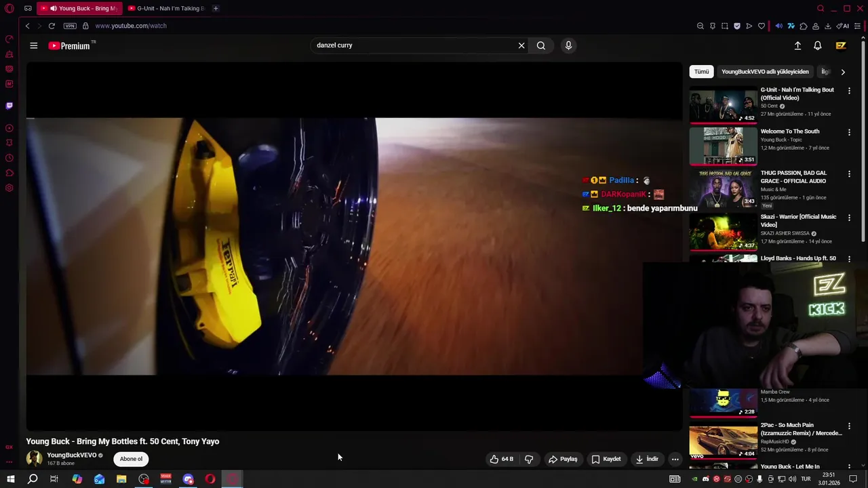The height and width of the screenshot is (488, 868).
Task: Start voice search with microphone icon
Action: pyautogui.click(x=568, y=45)
